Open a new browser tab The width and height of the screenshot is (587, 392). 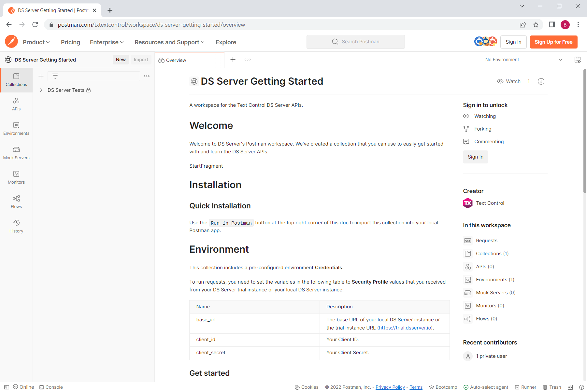coord(110,10)
